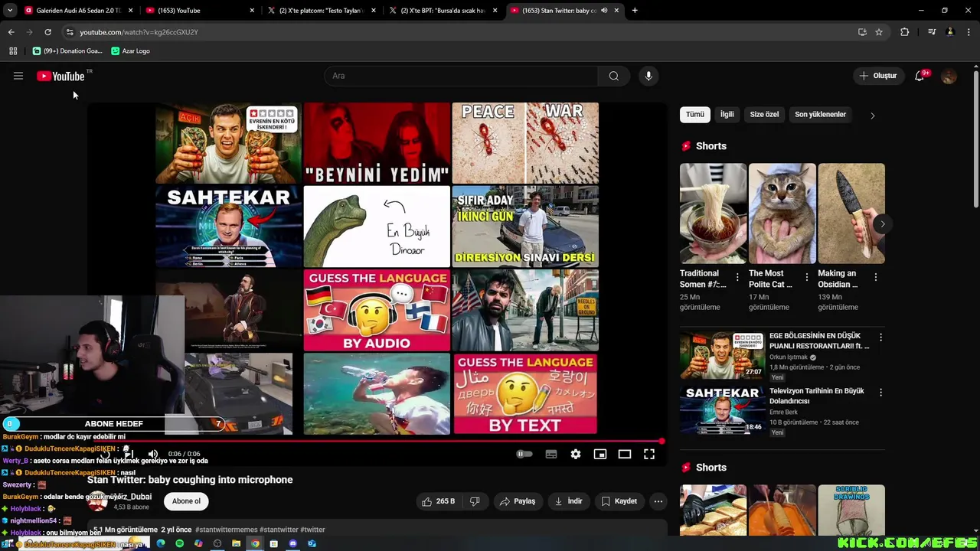Toggle the autoplay switch in player
The width and height of the screenshot is (980, 551).
point(524,454)
